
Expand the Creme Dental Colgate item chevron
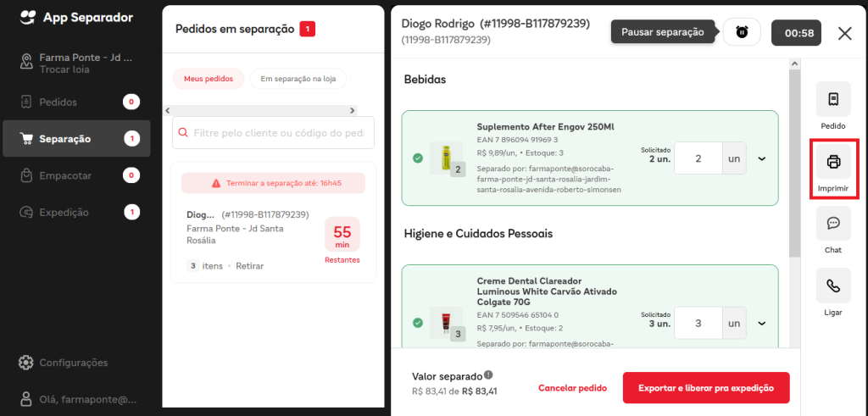(762, 324)
